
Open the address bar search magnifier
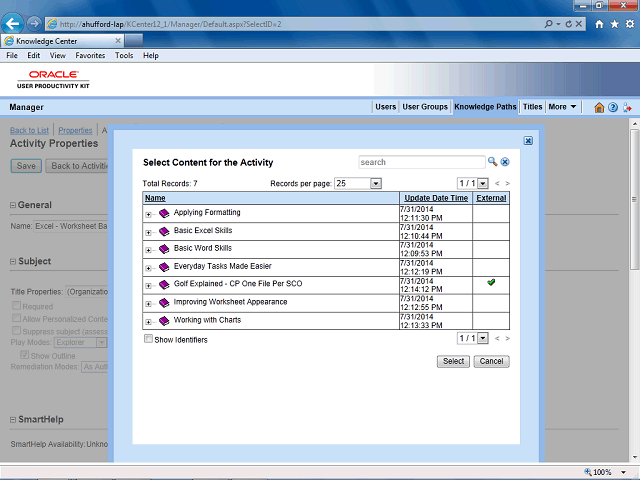(x=549, y=24)
